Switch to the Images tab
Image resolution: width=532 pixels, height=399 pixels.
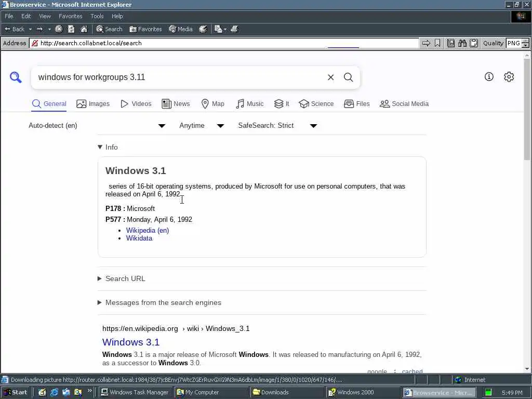click(x=93, y=104)
